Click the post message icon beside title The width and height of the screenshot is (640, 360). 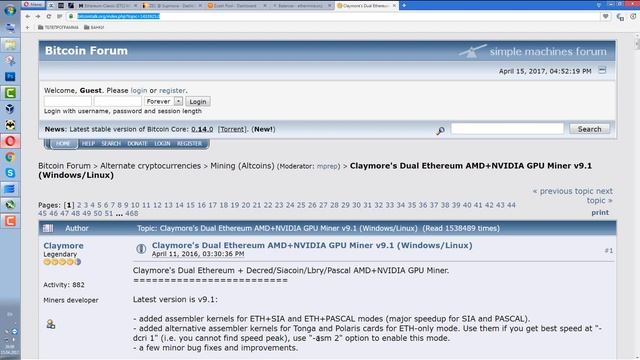[x=141, y=248]
